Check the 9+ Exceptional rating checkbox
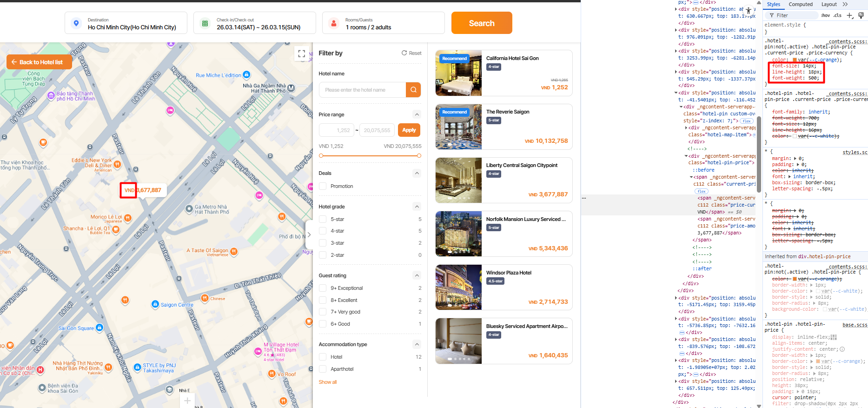 pyautogui.click(x=323, y=288)
